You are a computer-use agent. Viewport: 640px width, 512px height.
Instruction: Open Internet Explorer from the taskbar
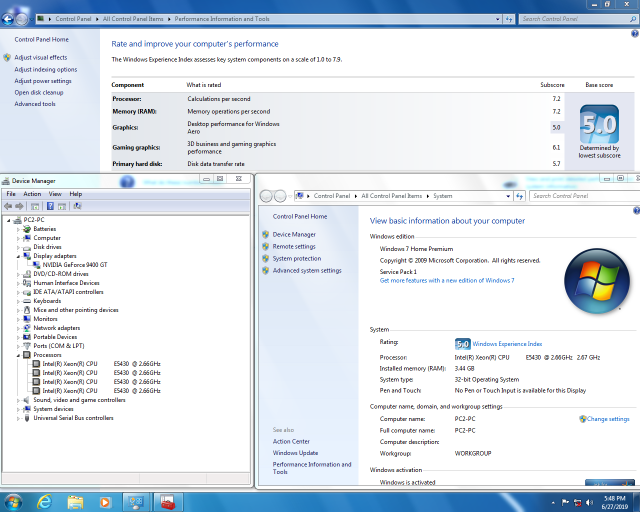[x=44, y=500]
